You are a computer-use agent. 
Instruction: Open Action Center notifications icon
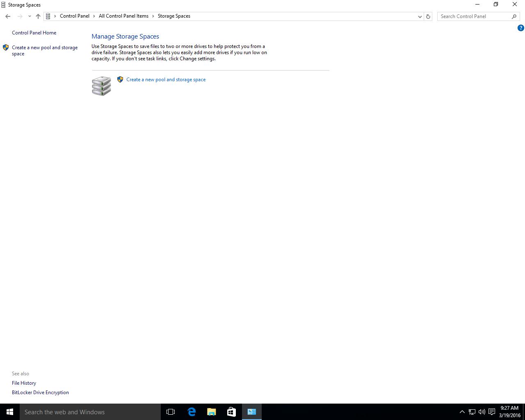(492, 412)
